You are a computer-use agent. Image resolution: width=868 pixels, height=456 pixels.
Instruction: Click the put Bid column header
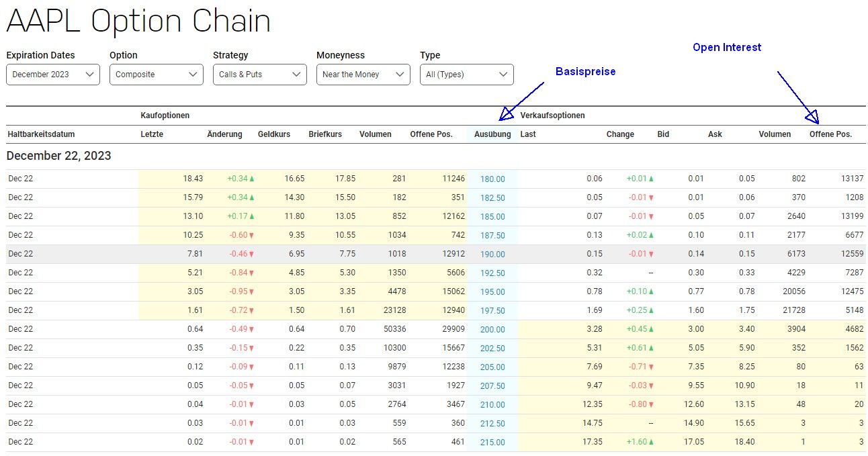coord(663,134)
